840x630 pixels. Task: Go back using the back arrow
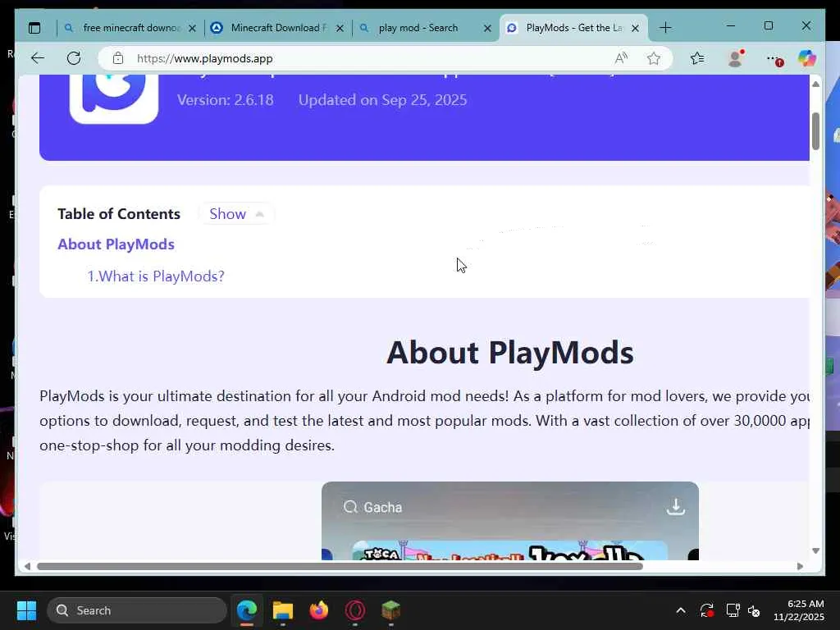tap(38, 58)
